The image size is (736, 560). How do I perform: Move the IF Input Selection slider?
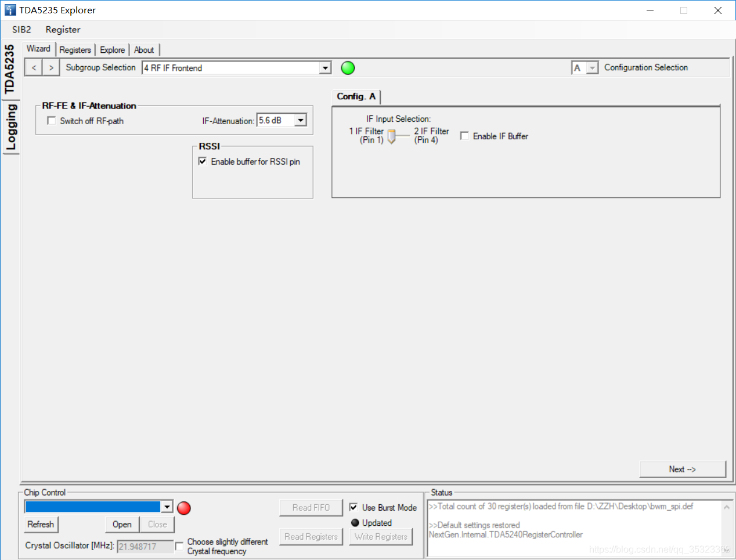click(392, 136)
